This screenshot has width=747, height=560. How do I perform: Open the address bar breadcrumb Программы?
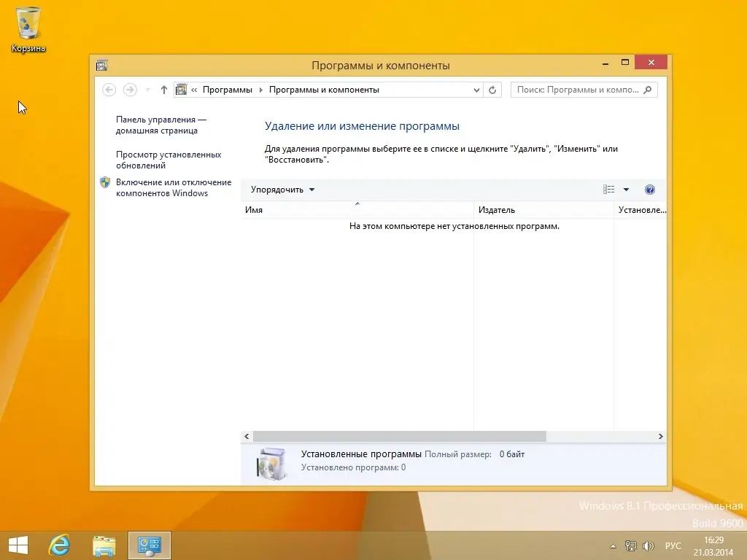[227, 89]
